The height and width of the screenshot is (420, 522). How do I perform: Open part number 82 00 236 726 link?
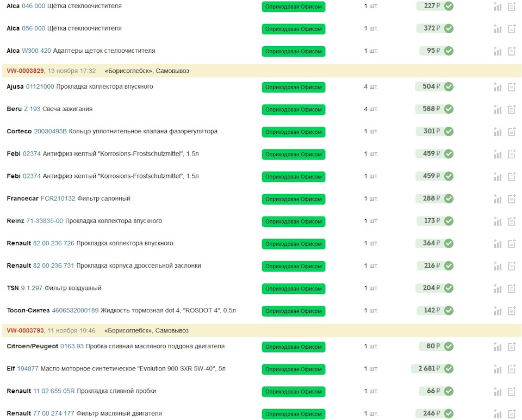(x=54, y=243)
